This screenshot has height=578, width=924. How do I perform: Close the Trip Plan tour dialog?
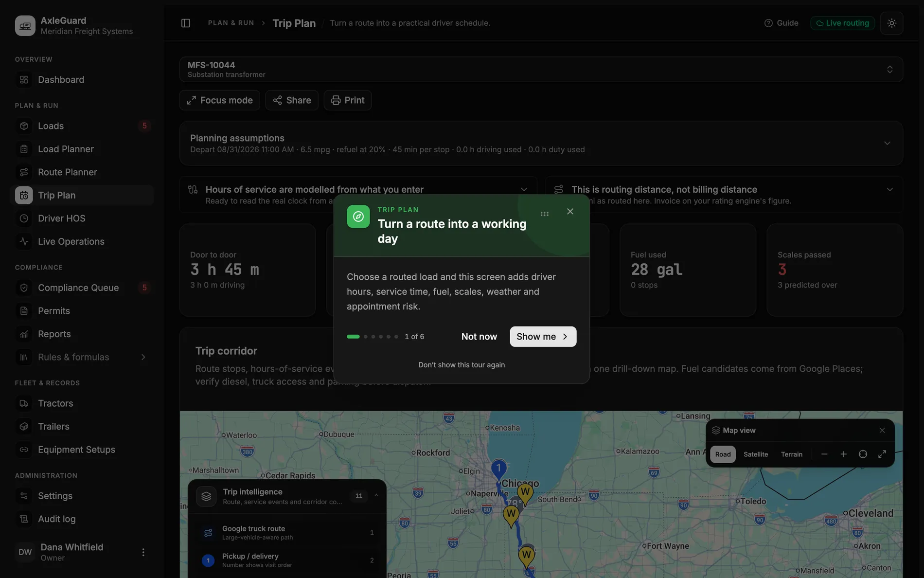570,212
